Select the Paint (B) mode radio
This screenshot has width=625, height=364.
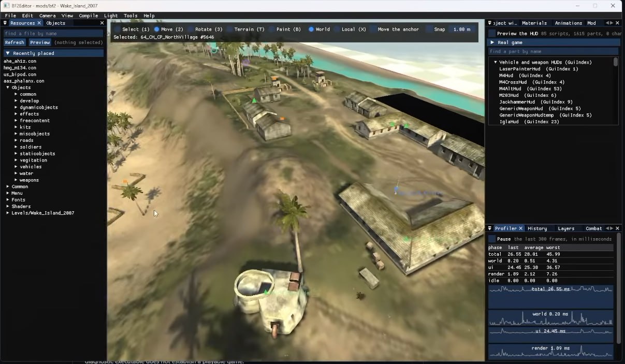tap(271, 30)
